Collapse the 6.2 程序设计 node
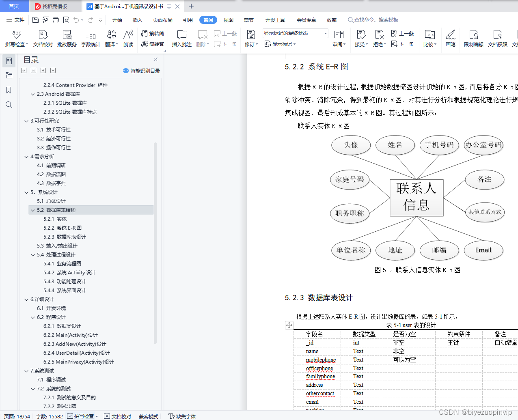The width and height of the screenshot is (518, 420). (x=33, y=317)
